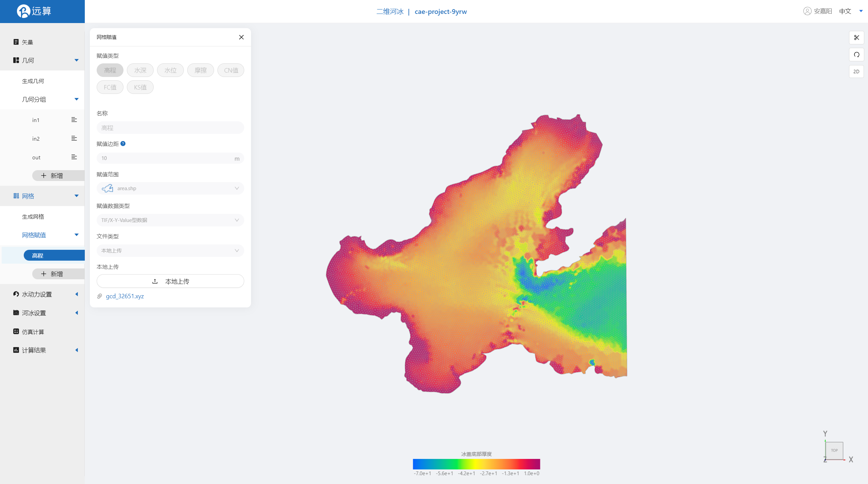Open the options icon for out
The height and width of the screenshot is (484, 868).
[x=74, y=157]
